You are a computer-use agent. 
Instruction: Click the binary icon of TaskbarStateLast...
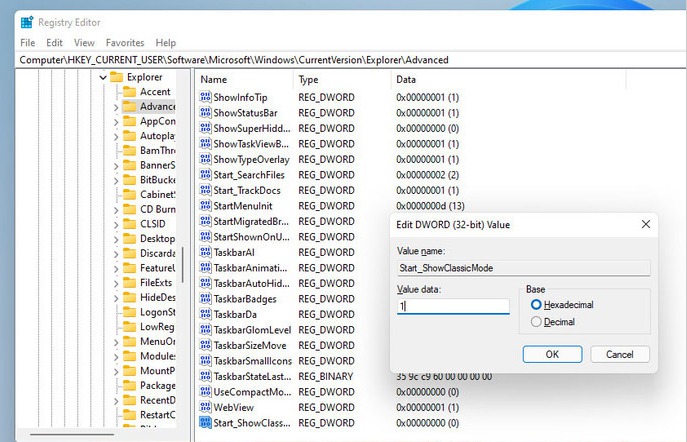pos(205,376)
